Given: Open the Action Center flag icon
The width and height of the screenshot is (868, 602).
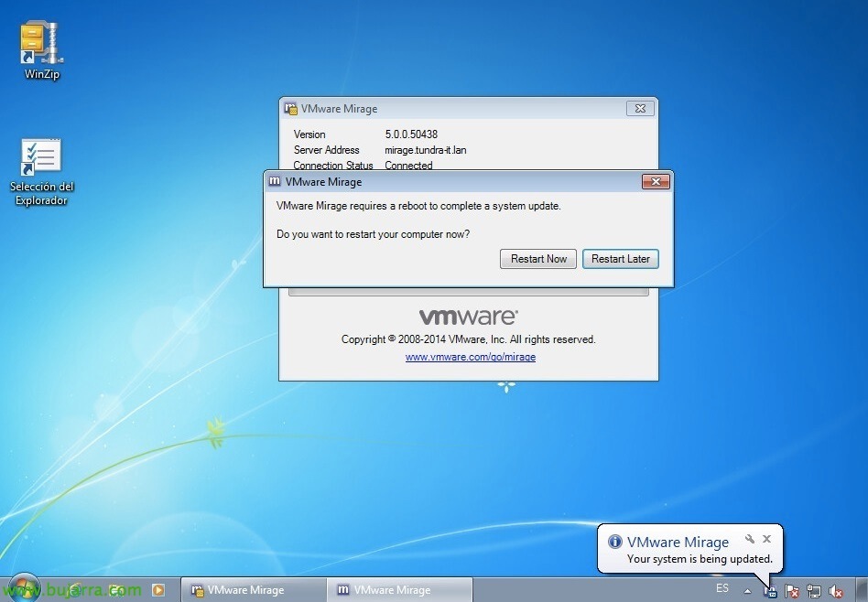Looking at the screenshot, I should point(792,592).
